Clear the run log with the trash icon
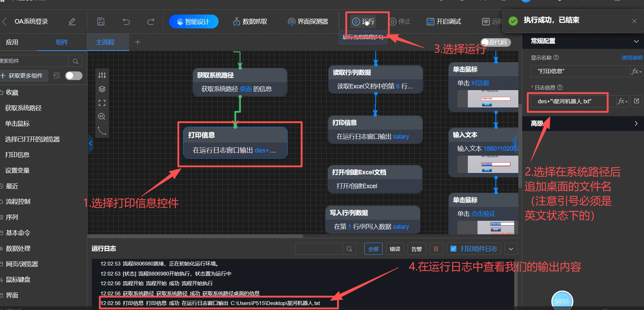The width and height of the screenshot is (644, 310). [x=436, y=249]
